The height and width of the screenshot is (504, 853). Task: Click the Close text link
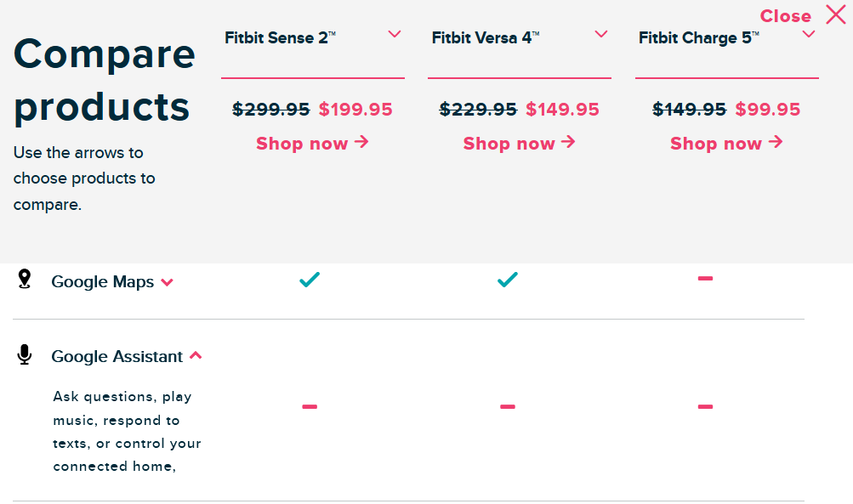pyautogui.click(x=786, y=16)
